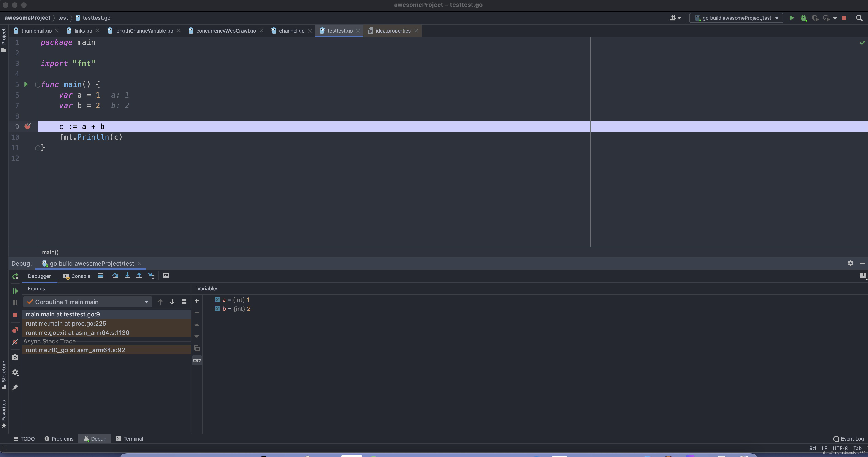Viewport: 868px width, 457px height.
Task: Click the Step Out debugger icon
Action: [139, 276]
